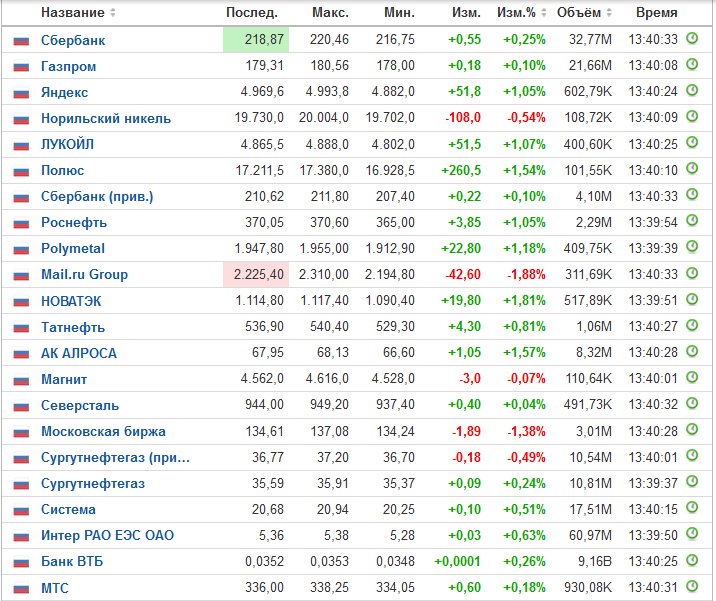
Task: Click the change value +260,5
Action: (461, 170)
